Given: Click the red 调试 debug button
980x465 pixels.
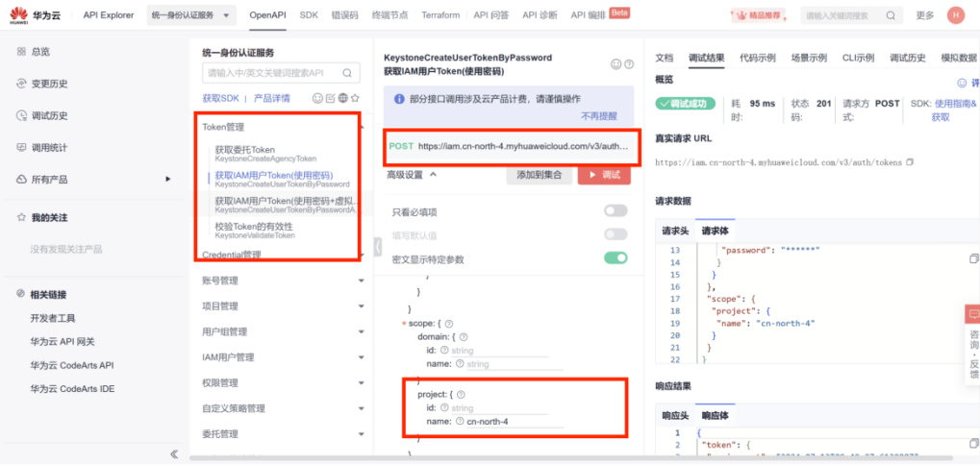Looking at the screenshot, I should 604,176.
